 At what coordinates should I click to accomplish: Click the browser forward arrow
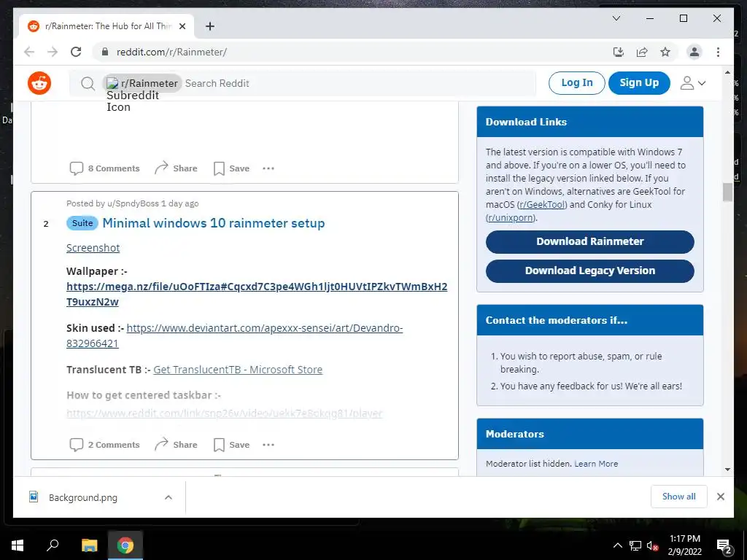tap(53, 52)
